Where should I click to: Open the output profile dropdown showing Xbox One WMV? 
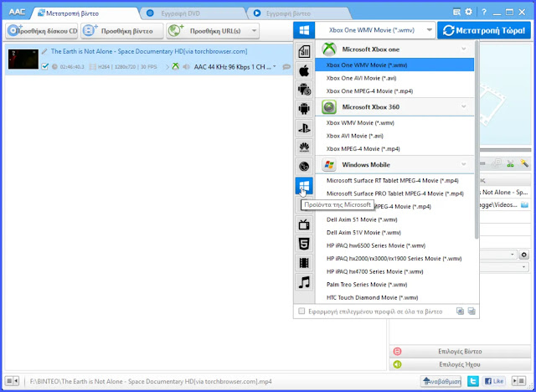coord(375,30)
